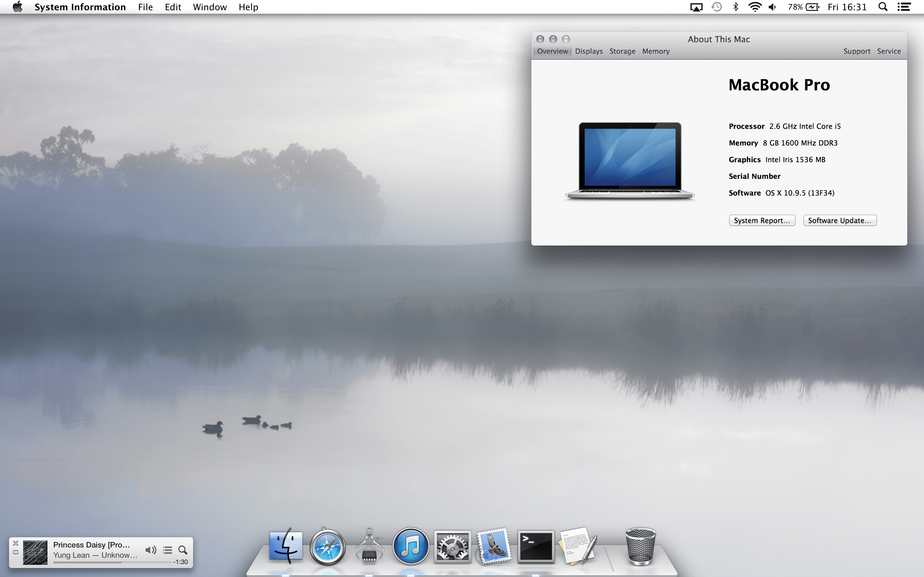Open System Information chip icon in dock
This screenshot has width=924, height=577.
(369, 547)
